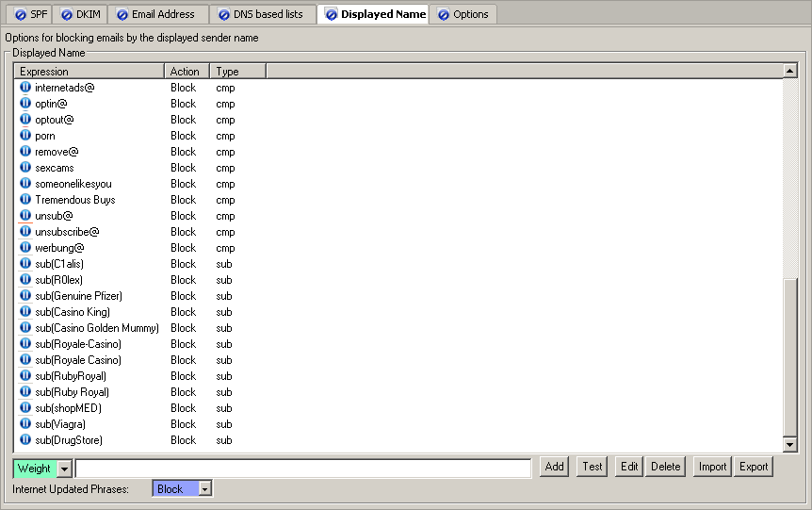Click the block icon beside 'porn' entry
Screen dimensions: 812x510
[x=25, y=136]
